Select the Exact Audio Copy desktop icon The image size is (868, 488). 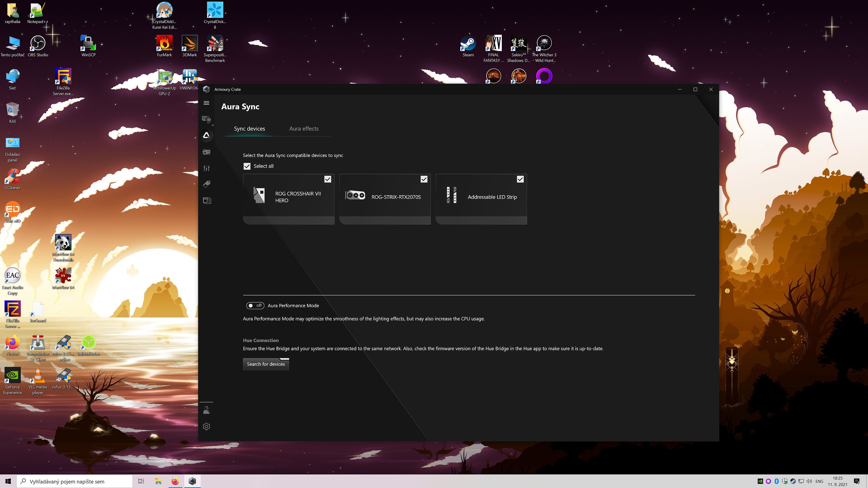[12, 282]
